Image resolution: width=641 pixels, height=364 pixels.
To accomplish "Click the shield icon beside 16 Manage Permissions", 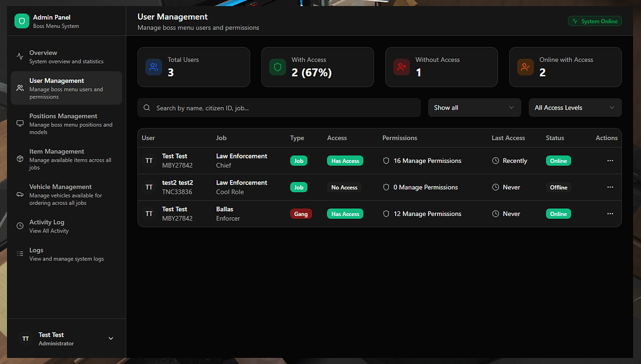I will [x=386, y=160].
